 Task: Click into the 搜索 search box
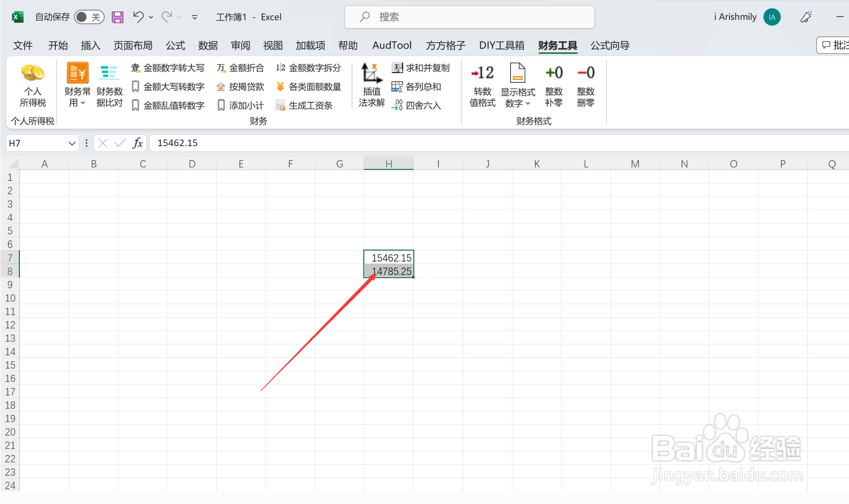click(x=469, y=17)
